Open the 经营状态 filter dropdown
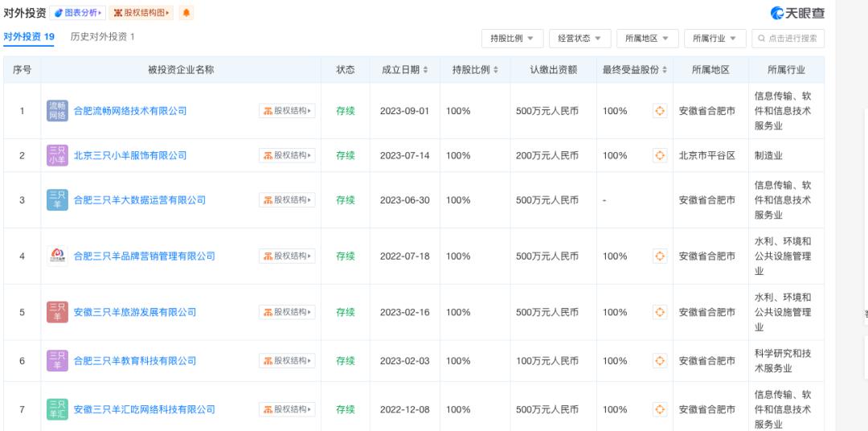868x431 pixels. point(579,39)
